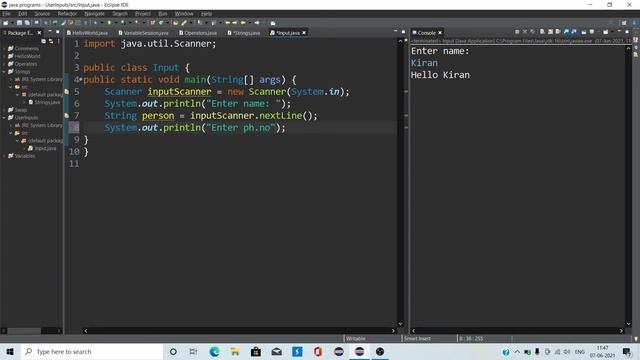Click the main method fold marker on line 4
The height and width of the screenshot is (360, 640).
click(81, 79)
